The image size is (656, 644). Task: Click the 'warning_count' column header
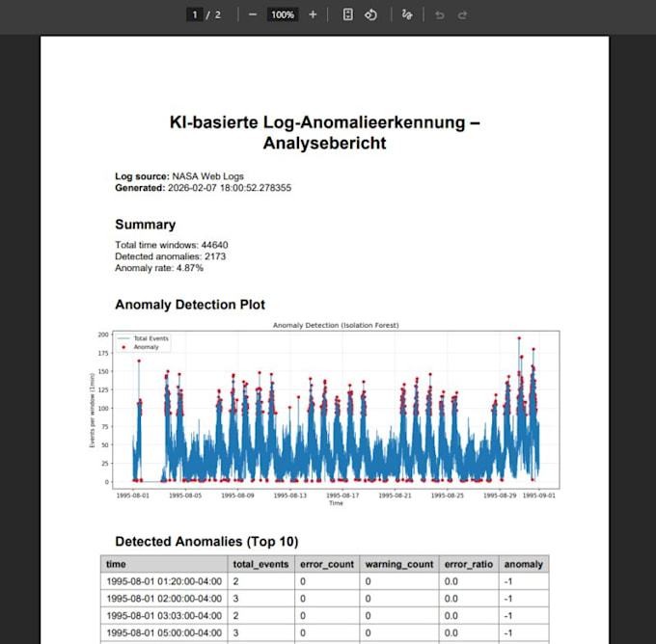click(399, 564)
